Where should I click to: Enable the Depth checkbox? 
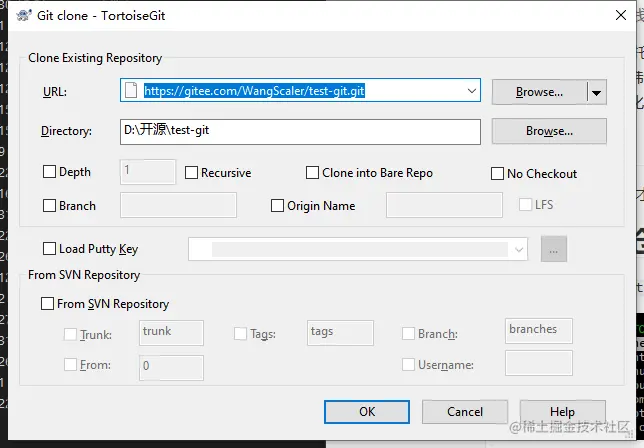click(49, 172)
